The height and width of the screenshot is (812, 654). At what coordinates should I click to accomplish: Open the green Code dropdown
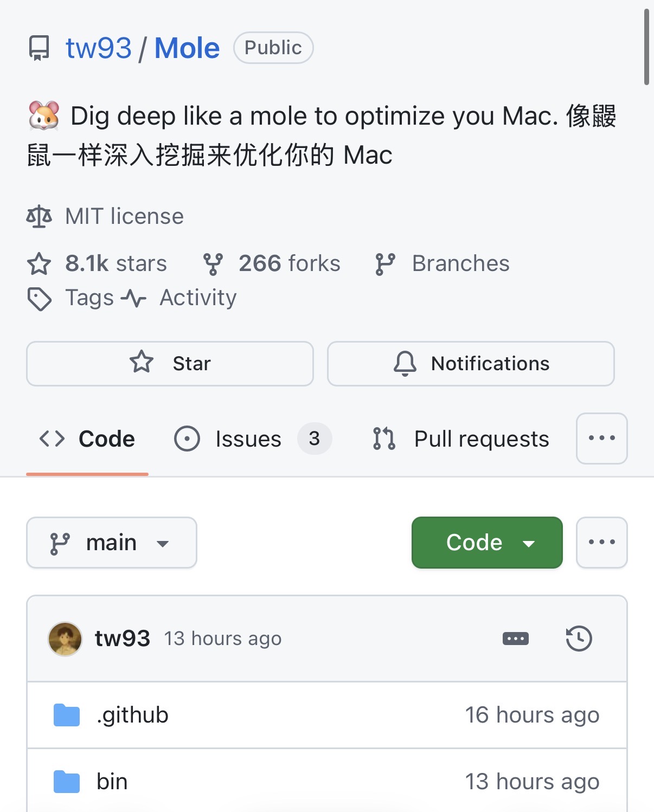pyautogui.click(x=486, y=543)
